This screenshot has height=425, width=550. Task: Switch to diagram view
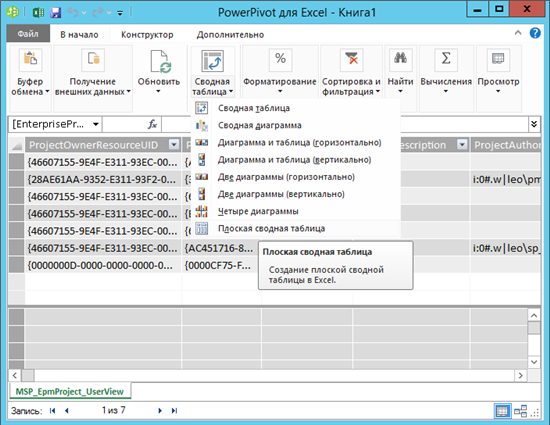520,411
